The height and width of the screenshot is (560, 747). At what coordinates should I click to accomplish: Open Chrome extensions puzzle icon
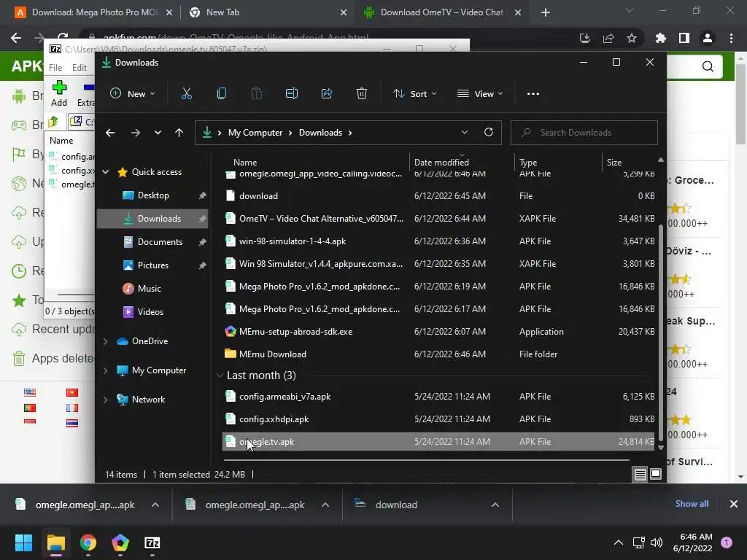pyautogui.click(x=660, y=38)
